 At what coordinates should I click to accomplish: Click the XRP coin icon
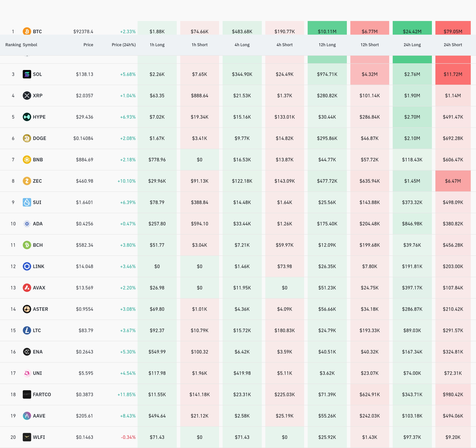click(27, 96)
